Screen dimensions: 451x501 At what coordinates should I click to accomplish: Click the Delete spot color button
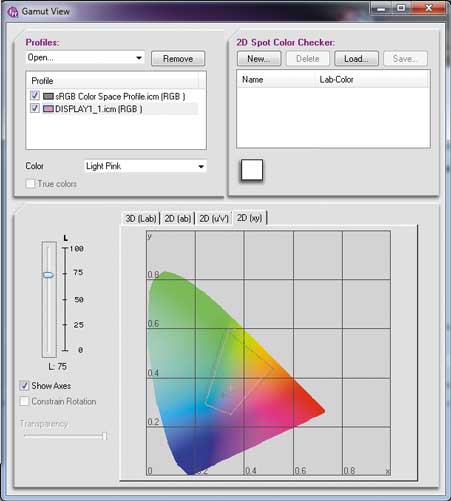(308, 59)
